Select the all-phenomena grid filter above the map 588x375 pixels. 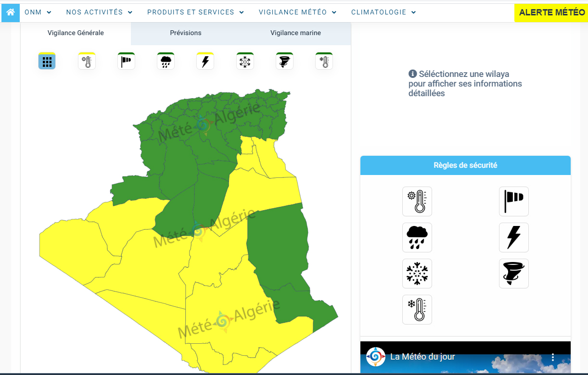pyautogui.click(x=47, y=61)
